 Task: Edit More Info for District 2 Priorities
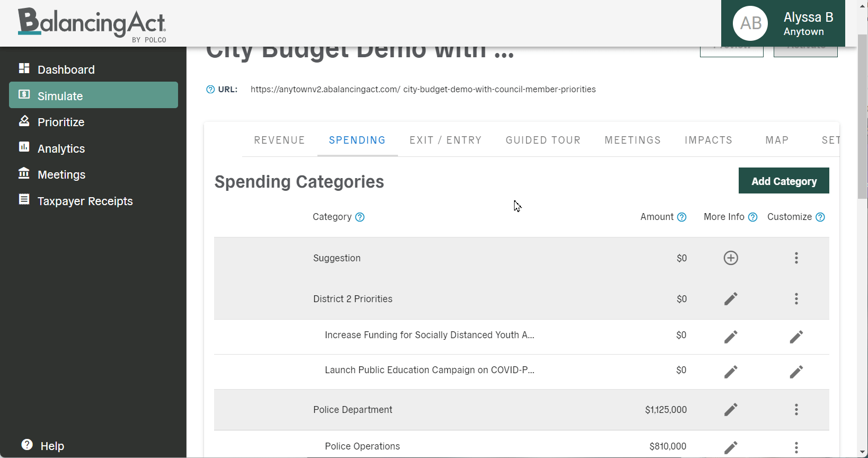(731, 299)
